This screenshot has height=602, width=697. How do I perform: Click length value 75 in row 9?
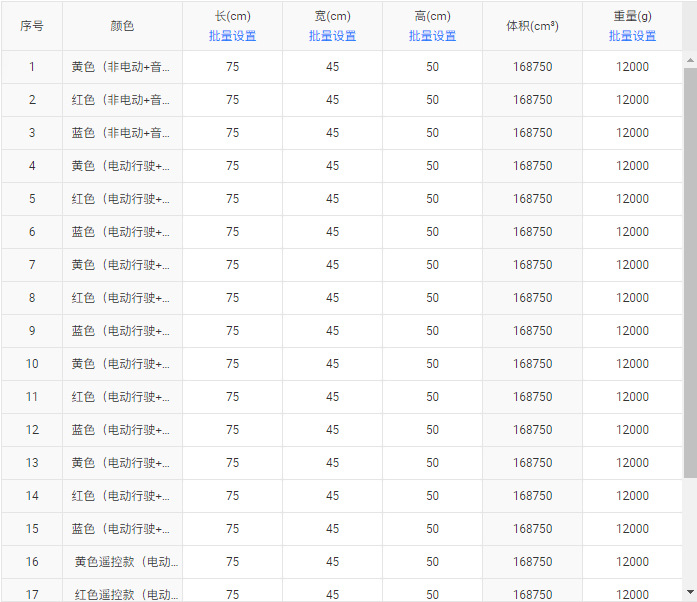point(232,331)
